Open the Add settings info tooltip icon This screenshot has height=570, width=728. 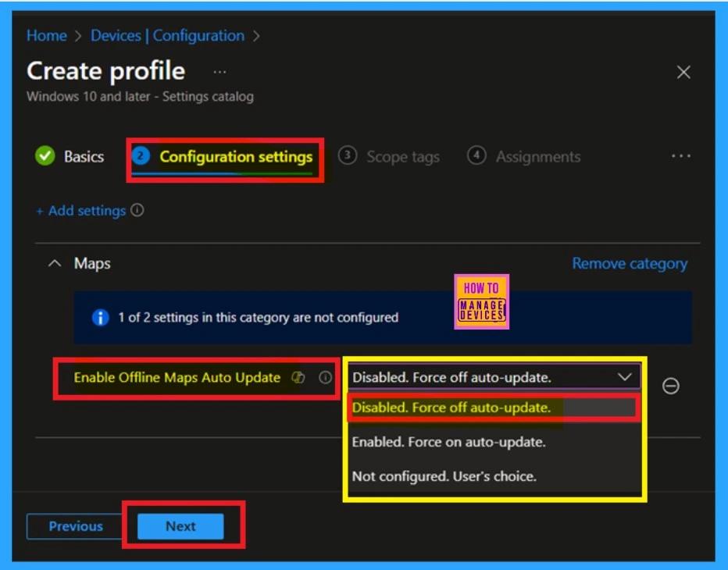point(137,210)
